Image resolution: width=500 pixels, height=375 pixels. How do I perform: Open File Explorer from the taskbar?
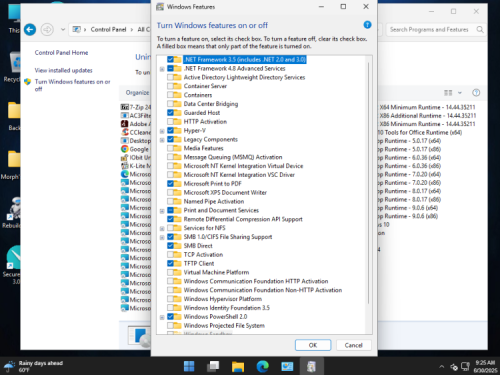238,367
